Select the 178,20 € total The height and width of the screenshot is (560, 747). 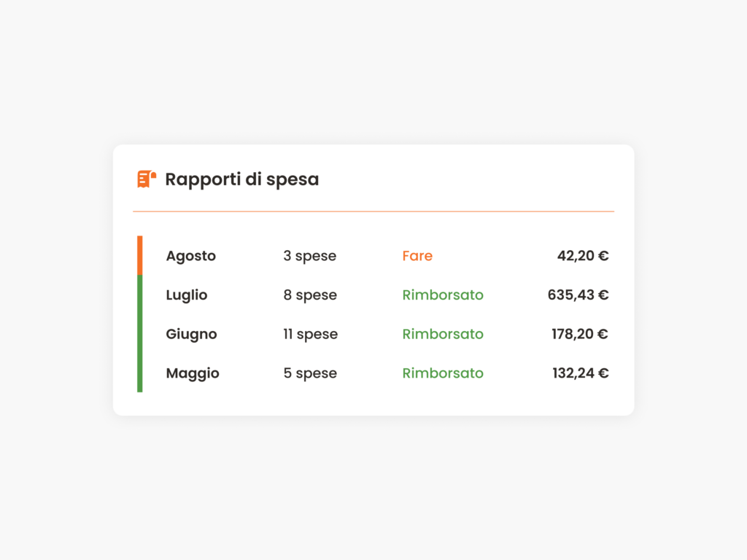click(x=580, y=334)
